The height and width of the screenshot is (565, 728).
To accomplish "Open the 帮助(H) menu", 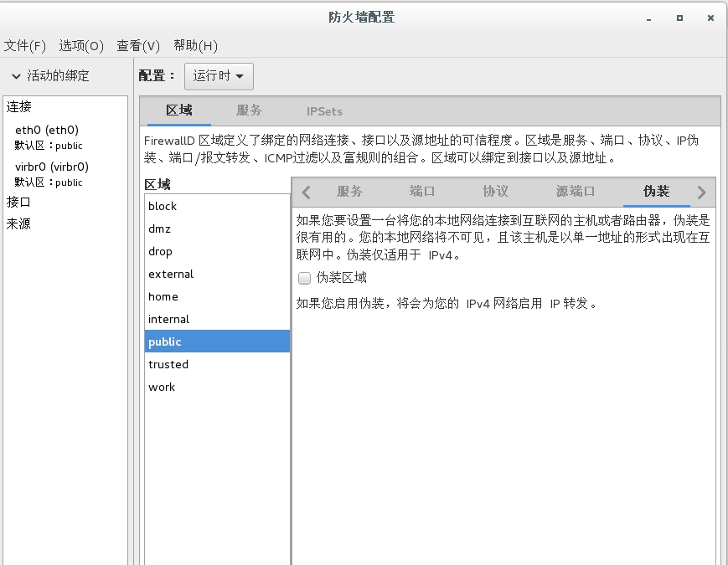I will coord(195,45).
